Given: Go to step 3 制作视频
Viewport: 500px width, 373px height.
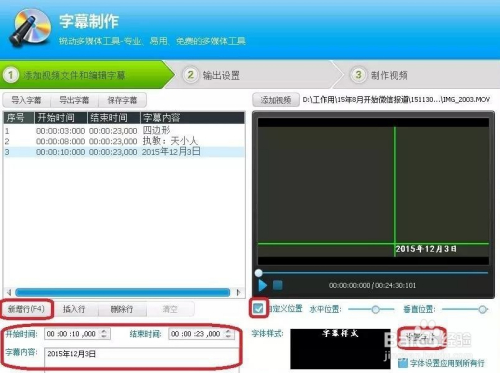Looking at the screenshot, I should 380,75.
